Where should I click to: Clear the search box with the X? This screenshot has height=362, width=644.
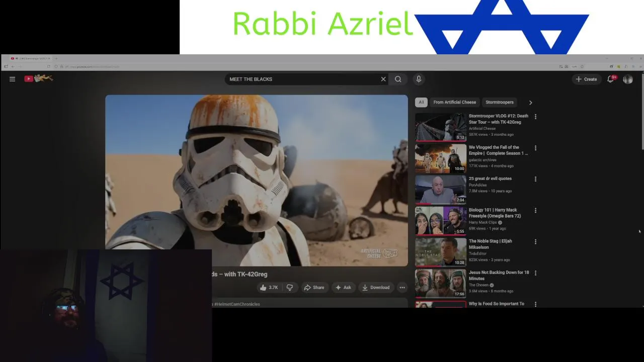(383, 79)
